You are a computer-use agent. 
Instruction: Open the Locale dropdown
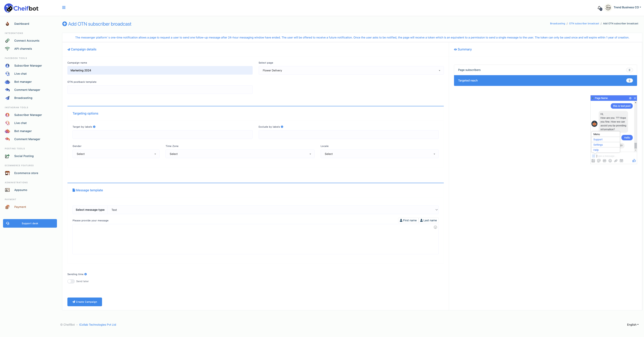pyautogui.click(x=379, y=154)
